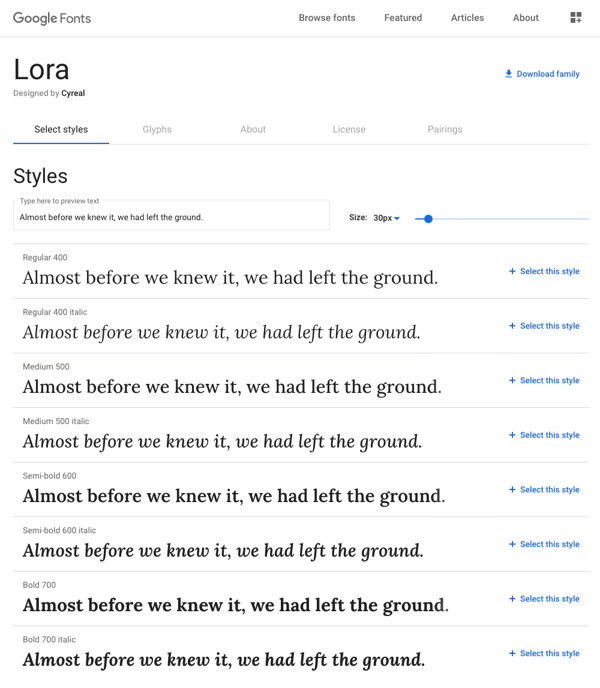The height and width of the screenshot is (688, 600).
Task: Click the font size slider handle
Action: click(x=428, y=218)
